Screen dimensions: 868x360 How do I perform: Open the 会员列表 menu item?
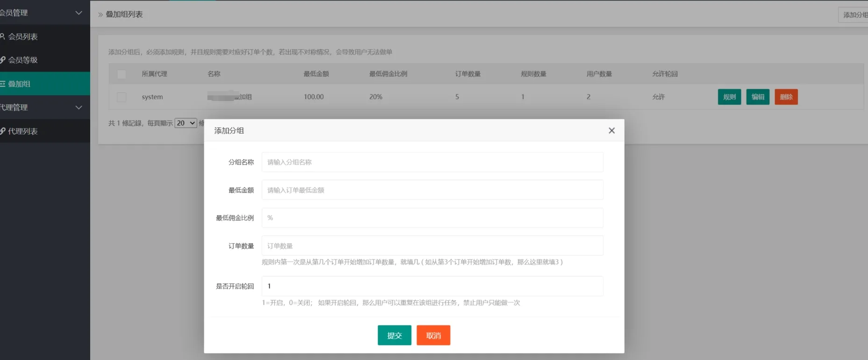(x=23, y=36)
